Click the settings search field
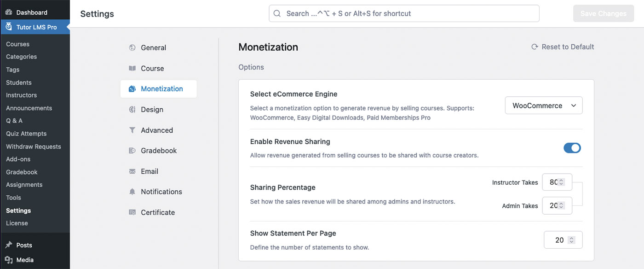The height and width of the screenshot is (269, 644). coord(404,14)
